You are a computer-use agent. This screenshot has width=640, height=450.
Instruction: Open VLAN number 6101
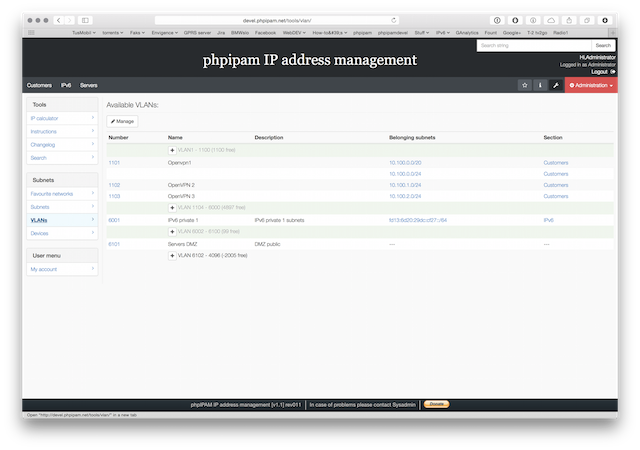(114, 244)
